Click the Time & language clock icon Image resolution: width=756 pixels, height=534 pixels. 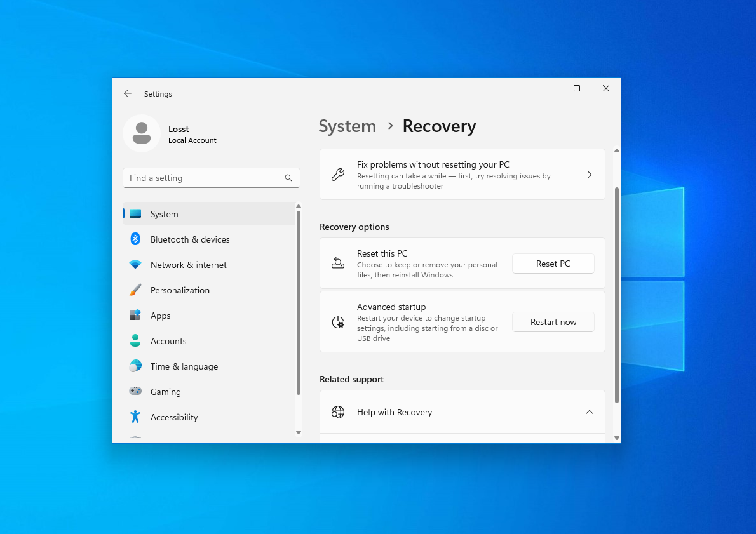coord(135,366)
